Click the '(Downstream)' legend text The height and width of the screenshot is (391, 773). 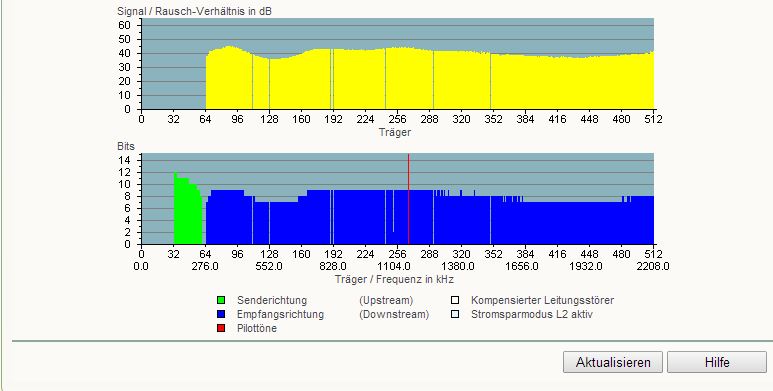point(394,314)
